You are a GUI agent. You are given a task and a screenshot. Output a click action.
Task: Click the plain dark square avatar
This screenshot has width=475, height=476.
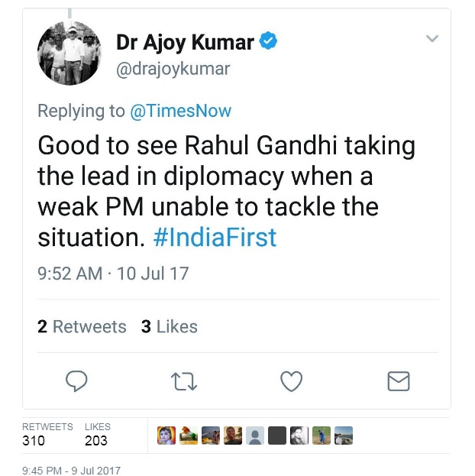pyautogui.click(x=277, y=436)
